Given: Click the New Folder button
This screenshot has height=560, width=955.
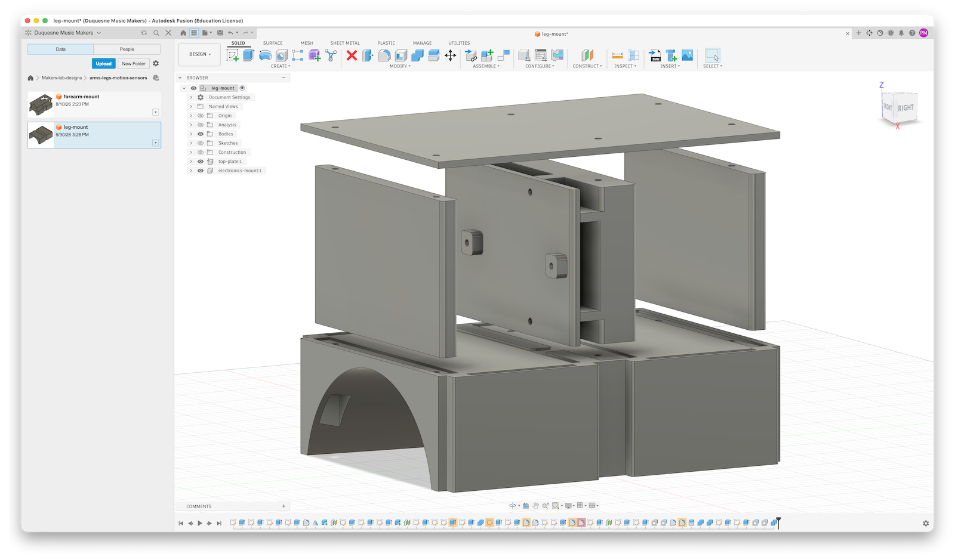Looking at the screenshot, I should click(x=134, y=64).
